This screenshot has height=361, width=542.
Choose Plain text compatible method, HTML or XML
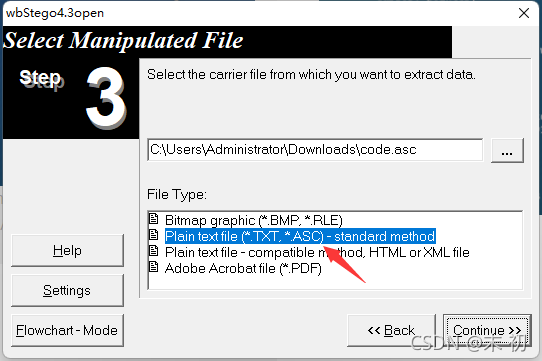[317, 252]
